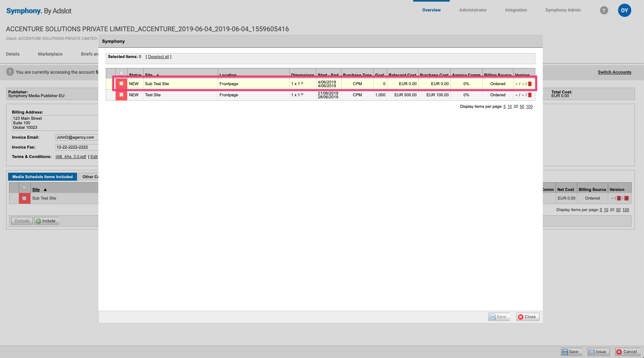Screen dimensions: 644x358
Task: Open the OY user avatar menu
Action: pyautogui.click(x=624, y=10)
